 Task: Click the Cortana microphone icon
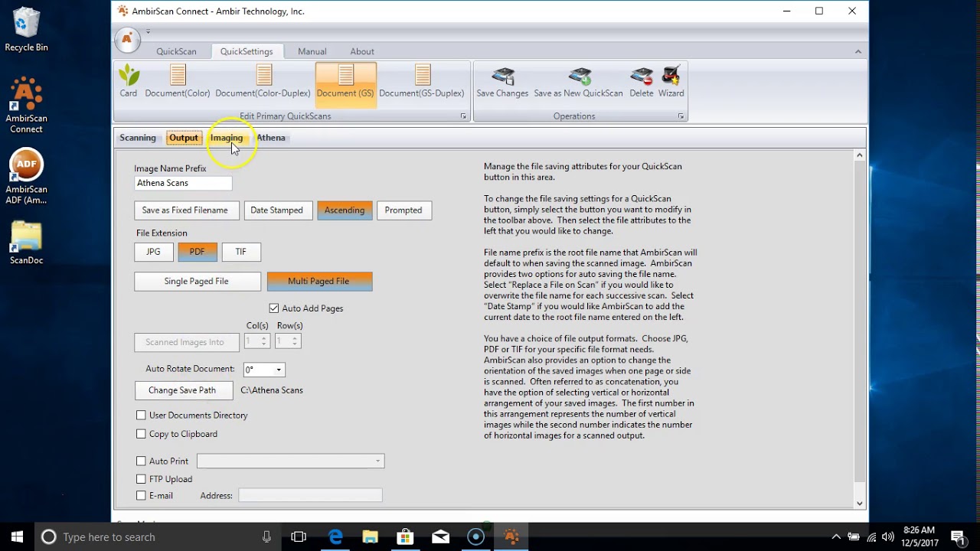pos(266,536)
